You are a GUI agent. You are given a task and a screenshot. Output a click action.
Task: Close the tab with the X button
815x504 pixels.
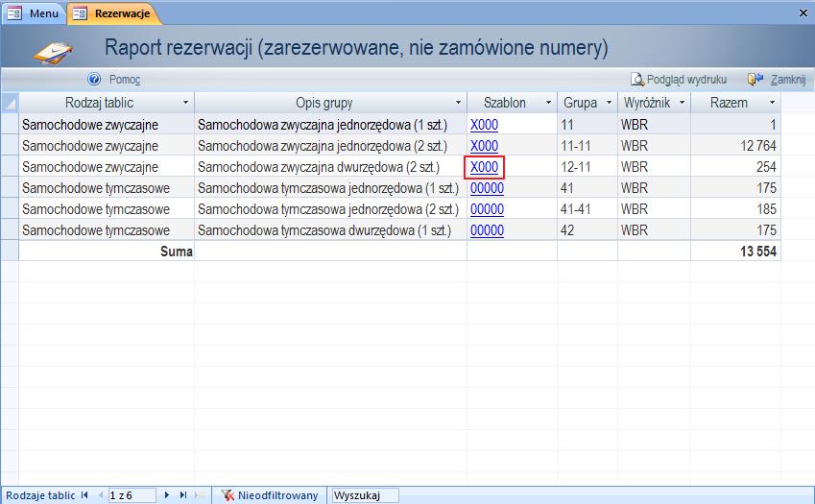803,13
